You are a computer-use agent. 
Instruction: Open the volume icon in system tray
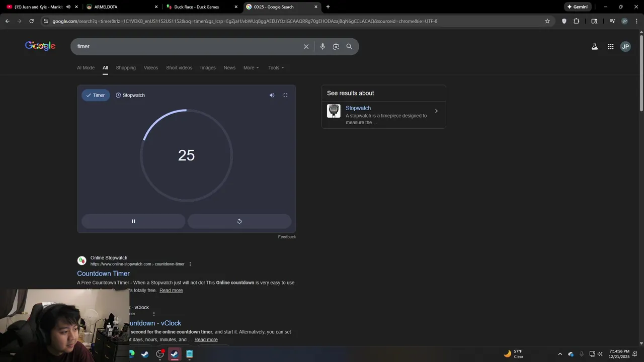tap(600, 354)
